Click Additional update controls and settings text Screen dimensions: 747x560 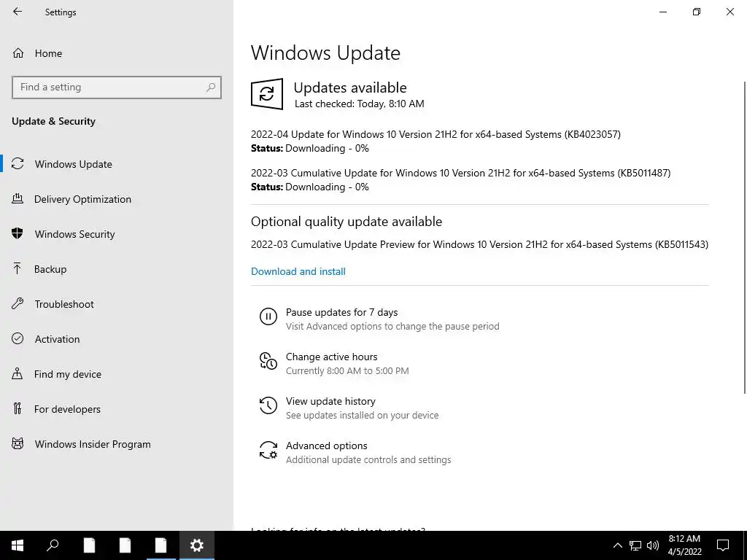368,460
